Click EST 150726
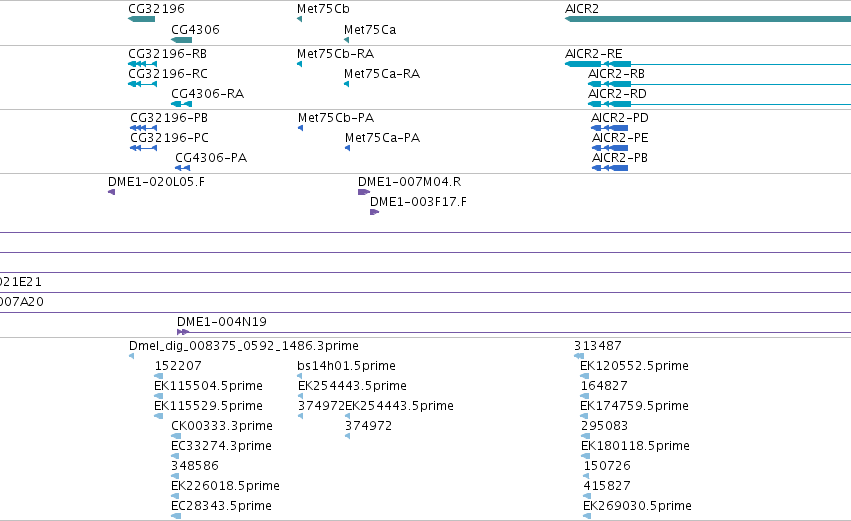This screenshot has height=521, width=851. [607, 466]
